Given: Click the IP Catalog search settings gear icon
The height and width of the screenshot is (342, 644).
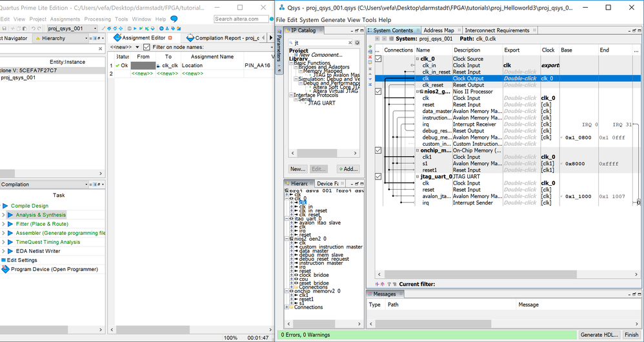Looking at the screenshot, I should point(357,43).
